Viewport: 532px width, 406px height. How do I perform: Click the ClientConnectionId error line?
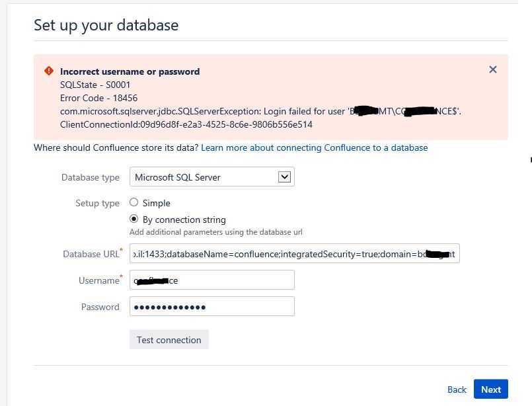point(186,124)
